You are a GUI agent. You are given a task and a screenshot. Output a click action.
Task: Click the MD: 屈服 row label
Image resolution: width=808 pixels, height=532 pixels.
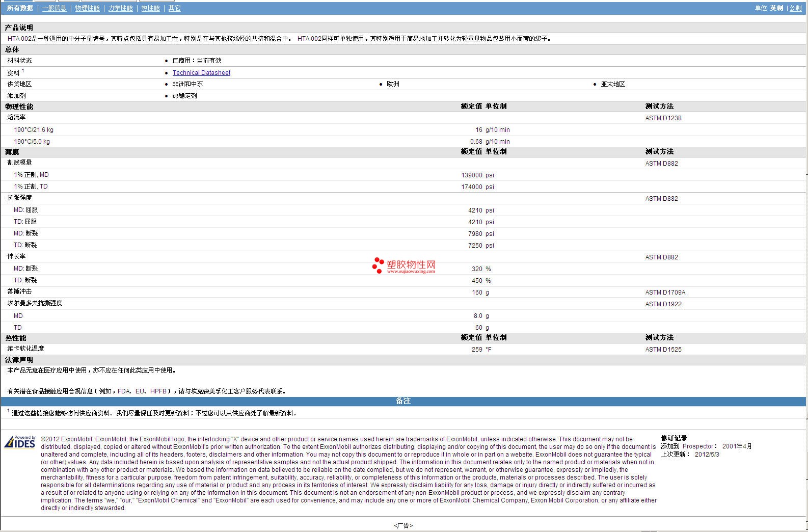(25, 210)
